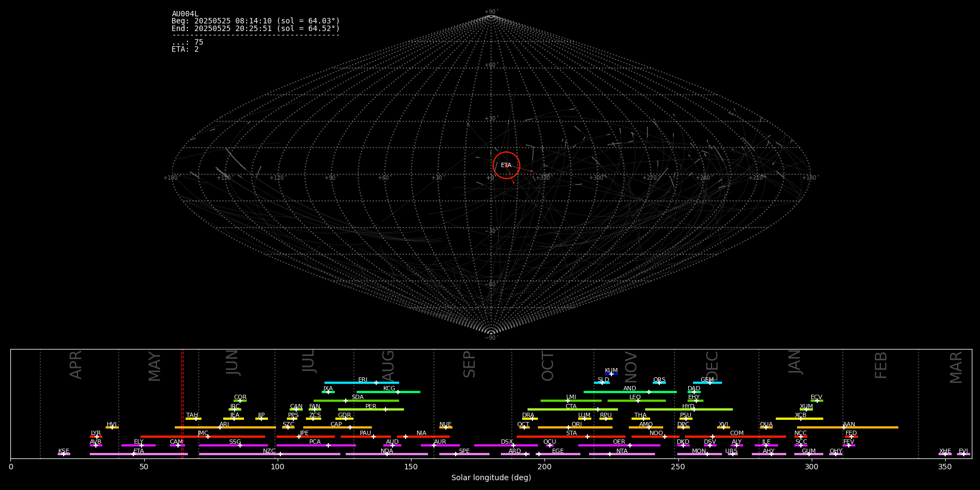
Task: Click the "ETA: 2" count in header
Action: [185, 50]
